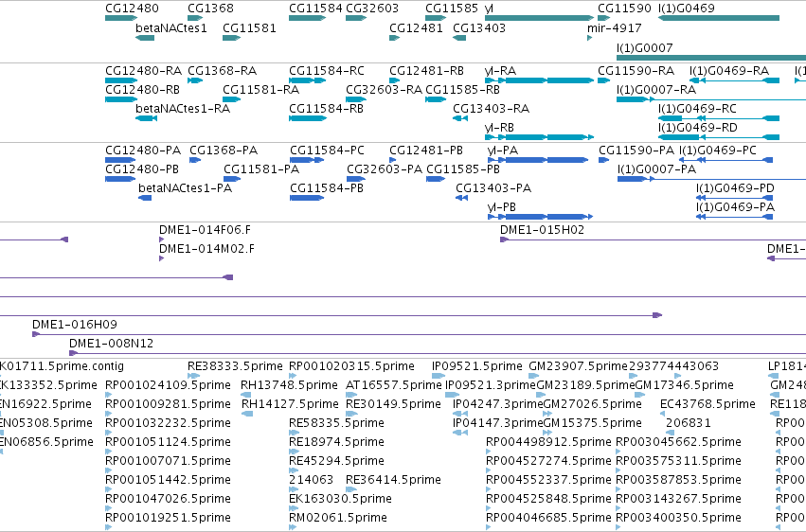This screenshot has width=806, height=532.
Task: Click EST RM02061.5prime
Action: click(x=338, y=518)
